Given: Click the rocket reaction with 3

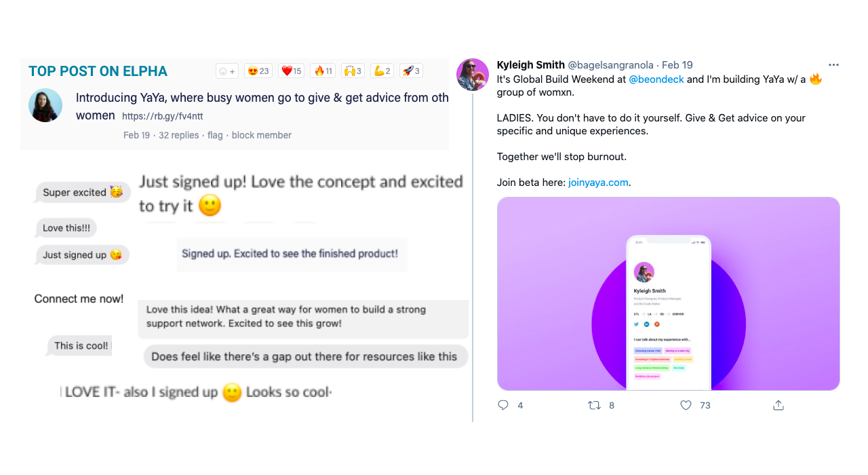Looking at the screenshot, I should pos(411,71).
